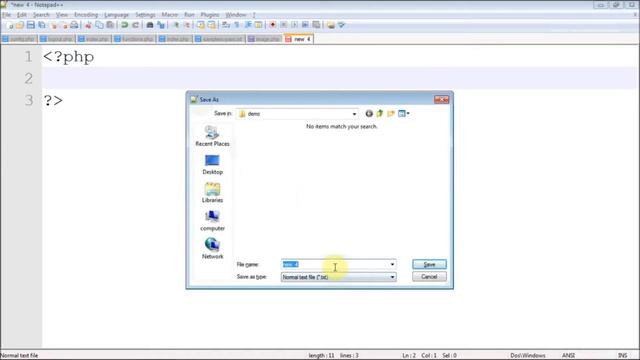This screenshot has width=640, height=360.
Task: Click the Stop Recording macro icon
Action: (284, 25)
